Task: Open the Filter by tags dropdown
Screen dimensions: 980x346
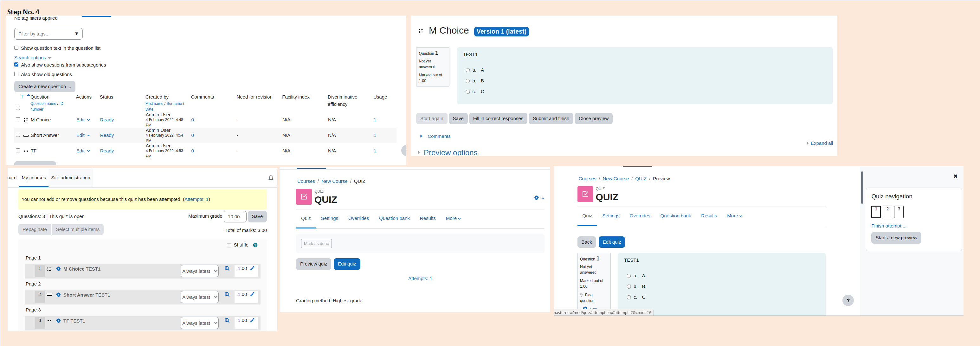Action: click(48, 34)
